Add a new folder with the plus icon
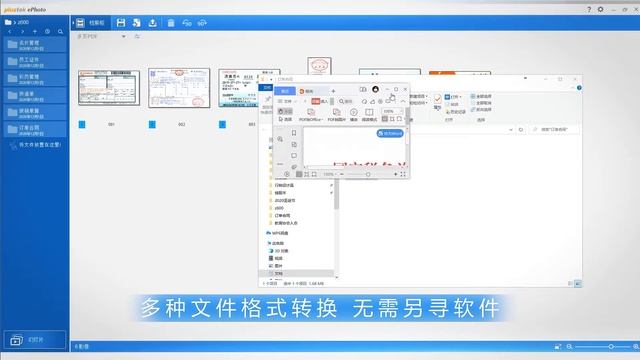This screenshot has height=360, width=640. coord(35,31)
